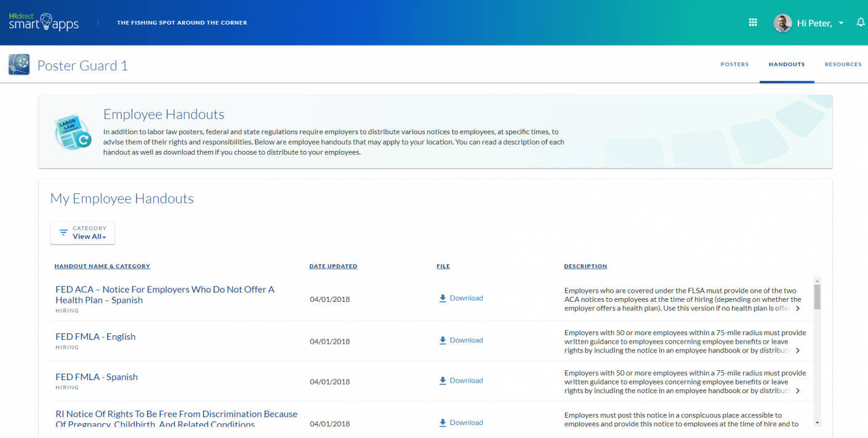Click the filter icon on the Category button

[63, 232]
